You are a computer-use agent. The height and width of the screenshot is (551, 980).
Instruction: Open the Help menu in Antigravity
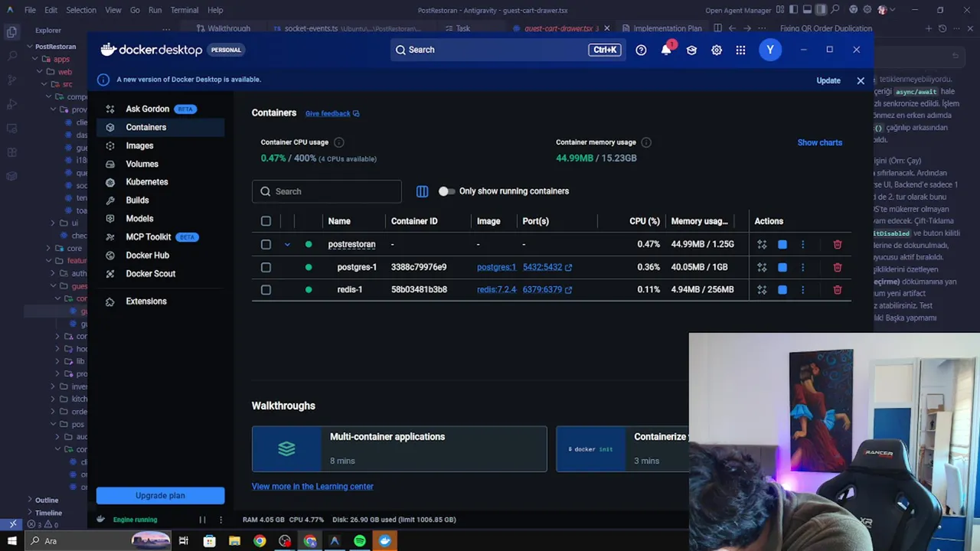215,10
